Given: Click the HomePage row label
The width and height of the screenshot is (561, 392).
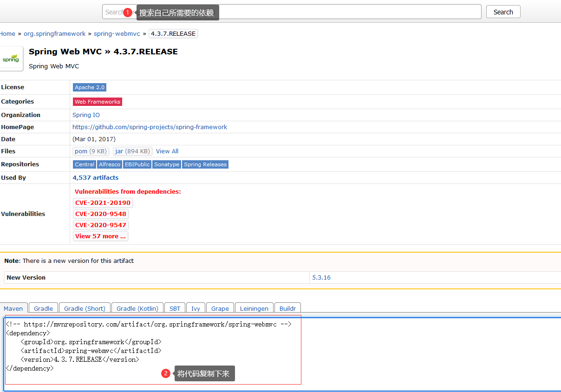Looking at the screenshot, I should tap(18, 127).
